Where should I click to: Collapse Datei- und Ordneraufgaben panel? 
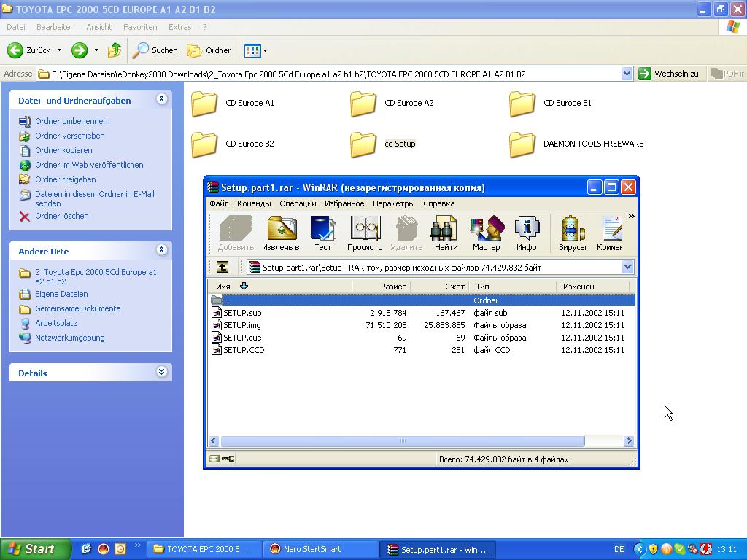coord(161,99)
